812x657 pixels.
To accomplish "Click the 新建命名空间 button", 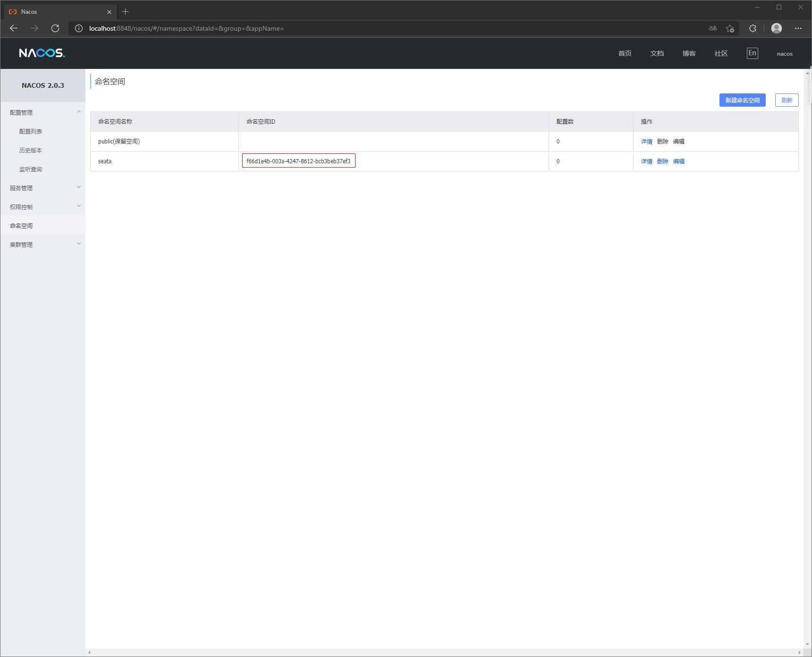I will click(743, 100).
